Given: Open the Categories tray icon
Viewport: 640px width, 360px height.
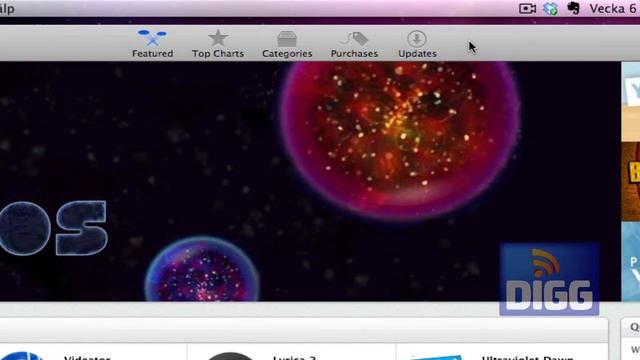Looking at the screenshot, I should pyautogui.click(x=287, y=39).
